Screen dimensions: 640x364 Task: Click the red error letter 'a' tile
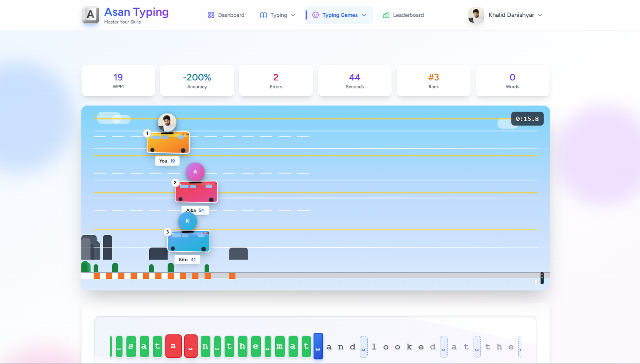click(173, 346)
